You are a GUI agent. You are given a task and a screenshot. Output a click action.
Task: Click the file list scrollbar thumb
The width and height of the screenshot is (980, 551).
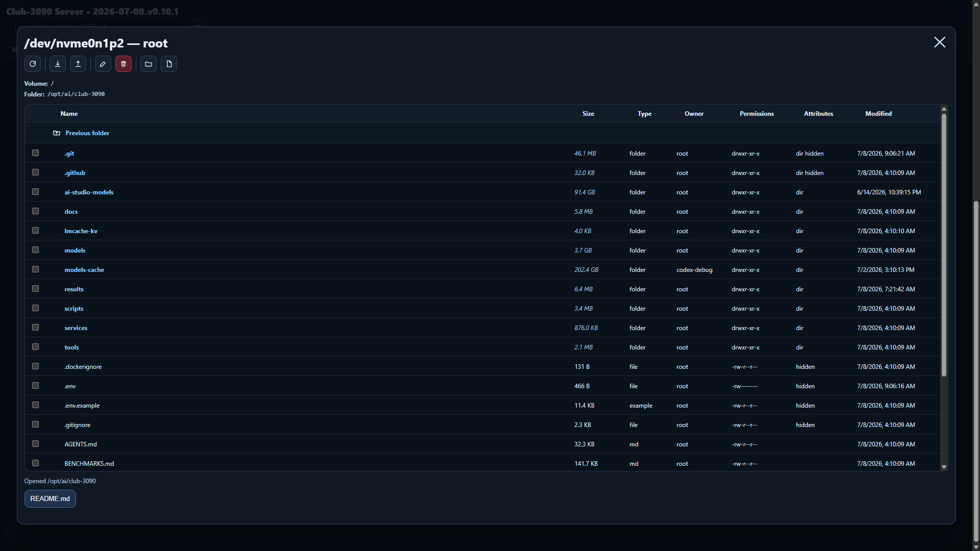coord(944,245)
